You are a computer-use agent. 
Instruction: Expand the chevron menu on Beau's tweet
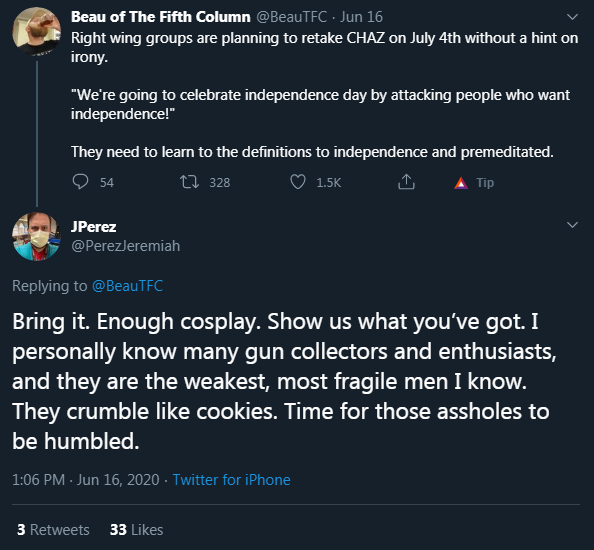(572, 17)
